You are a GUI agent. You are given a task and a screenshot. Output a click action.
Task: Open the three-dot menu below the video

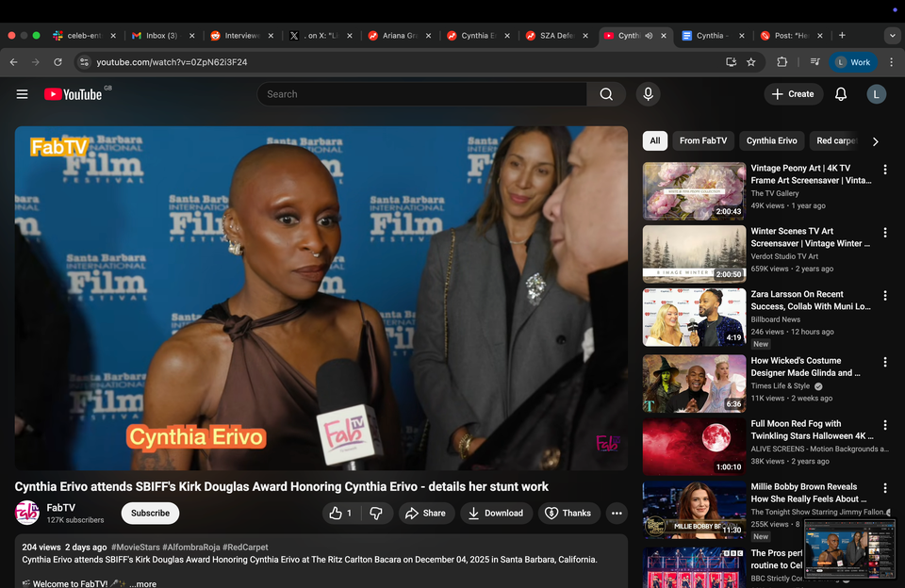coord(617,514)
